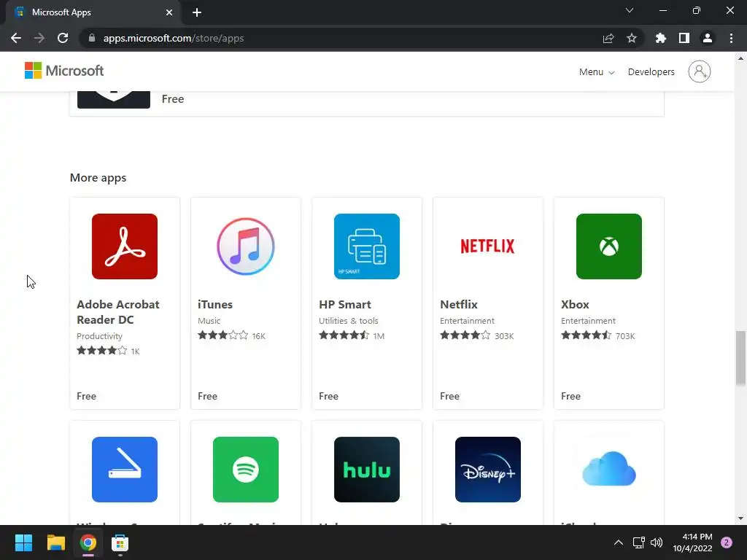Click the scrollbar down arrow
The width and height of the screenshot is (747, 560).
[x=740, y=518]
